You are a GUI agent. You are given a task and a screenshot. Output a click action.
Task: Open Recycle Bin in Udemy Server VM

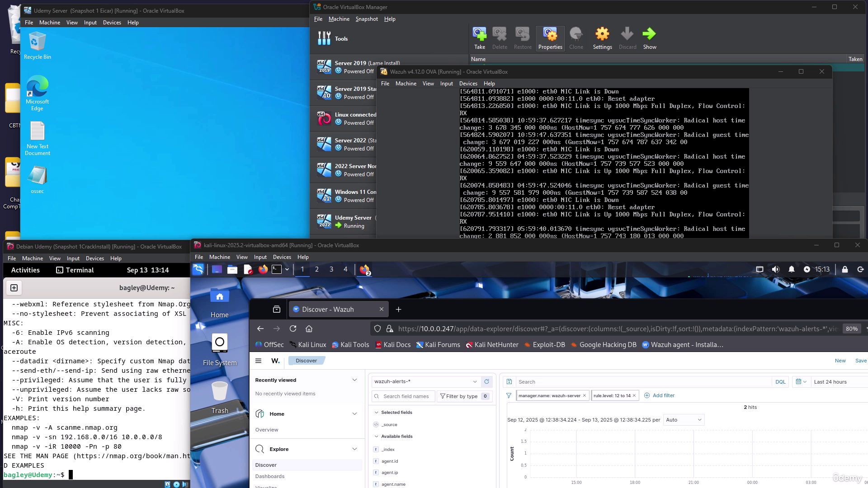point(37,45)
